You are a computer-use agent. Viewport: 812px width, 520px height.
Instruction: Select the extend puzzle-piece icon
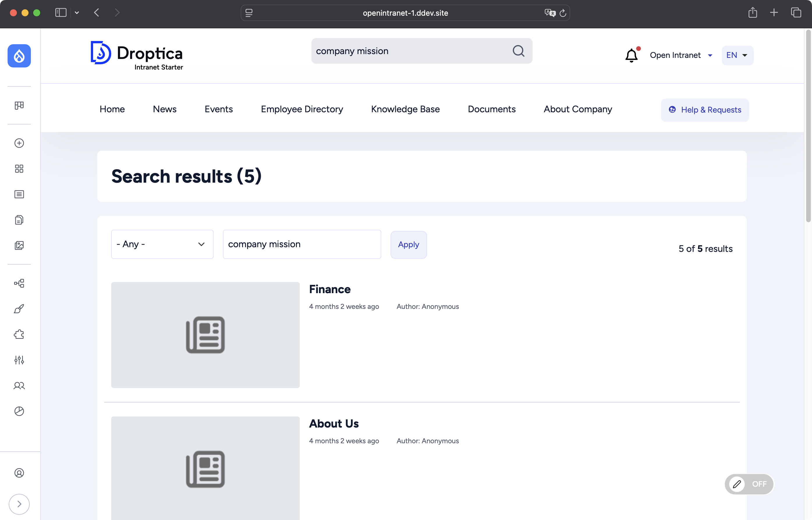point(19,334)
